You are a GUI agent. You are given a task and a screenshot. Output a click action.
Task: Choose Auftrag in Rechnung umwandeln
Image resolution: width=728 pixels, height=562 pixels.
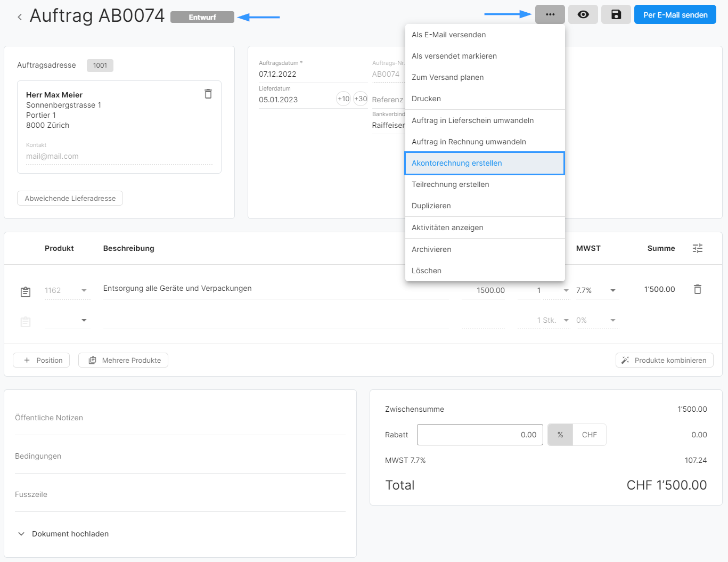[x=485, y=142]
